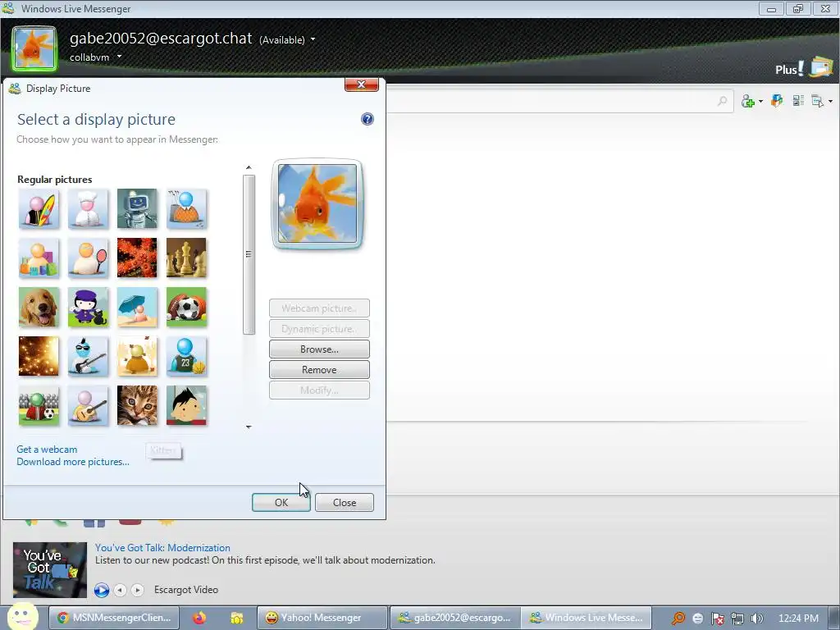Choose the golden sparkles picture
Screen dimensions: 840x630
pos(39,356)
